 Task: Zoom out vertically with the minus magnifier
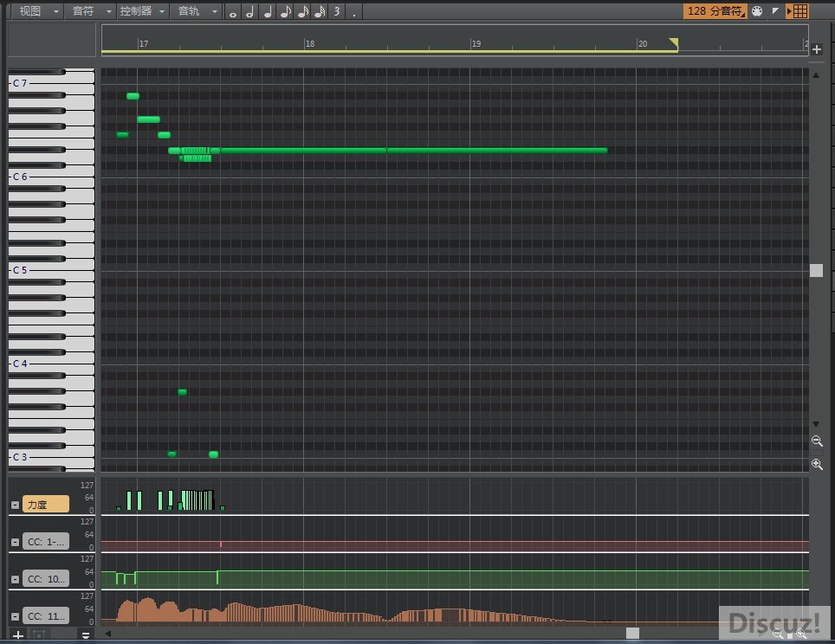click(817, 441)
